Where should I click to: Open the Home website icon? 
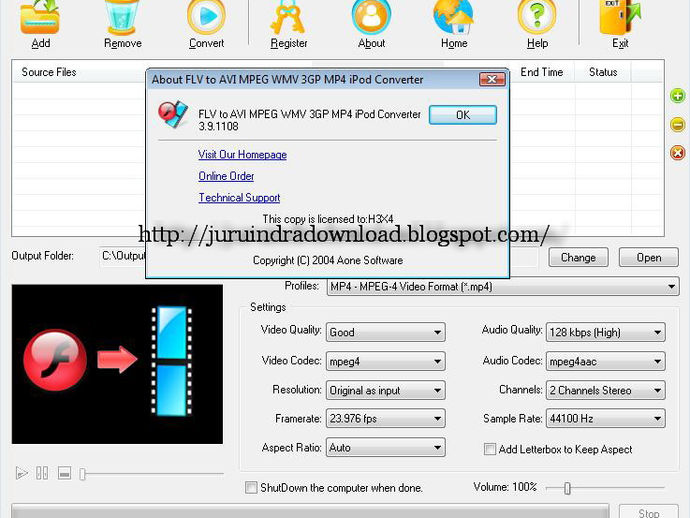coord(454,18)
